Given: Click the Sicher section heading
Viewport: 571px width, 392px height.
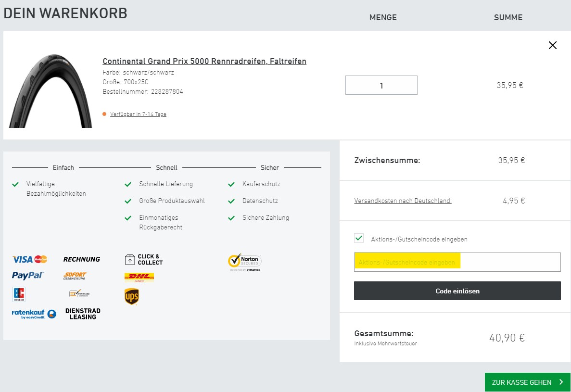Looking at the screenshot, I should click(x=270, y=167).
